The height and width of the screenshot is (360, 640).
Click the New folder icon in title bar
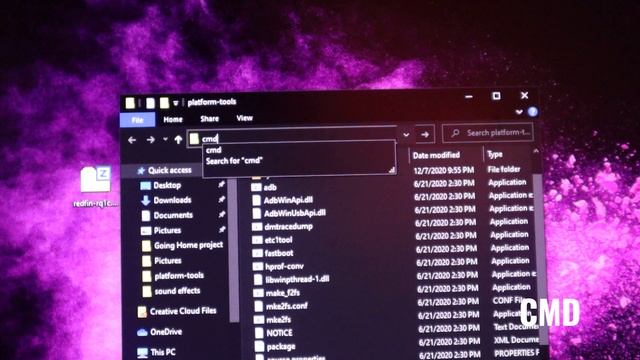coord(164,103)
